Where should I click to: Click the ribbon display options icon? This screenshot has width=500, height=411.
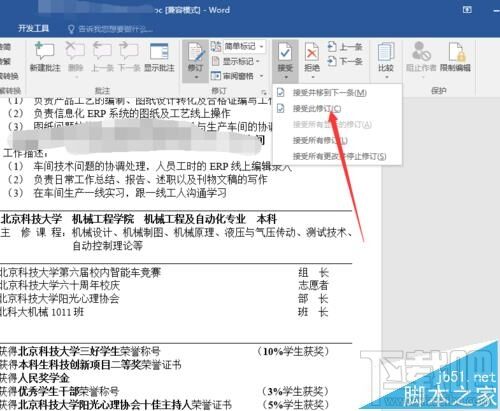(467, 10)
